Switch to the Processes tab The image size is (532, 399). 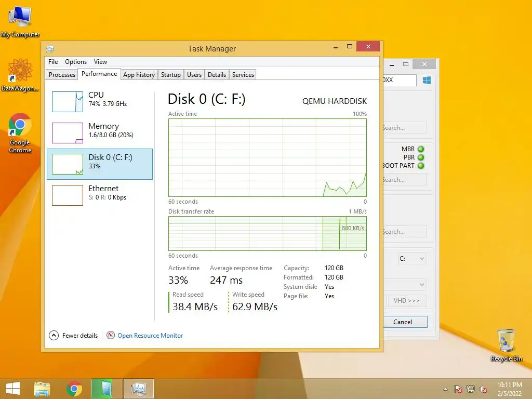click(x=62, y=75)
